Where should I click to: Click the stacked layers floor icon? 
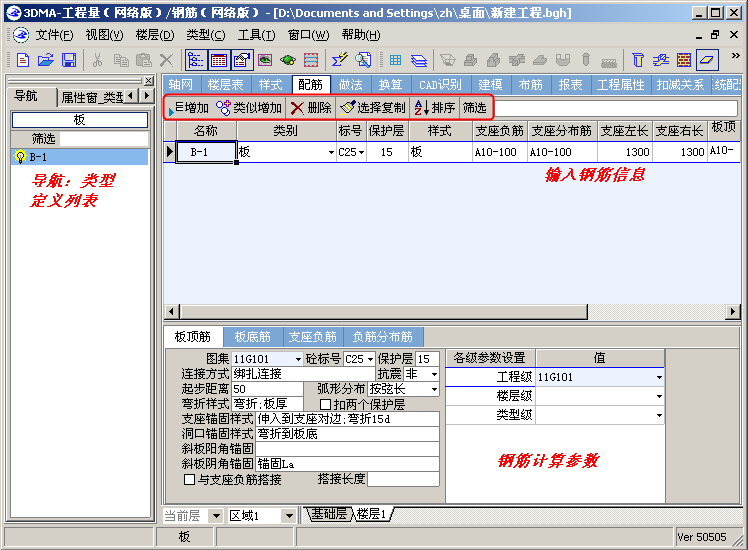tap(419, 60)
